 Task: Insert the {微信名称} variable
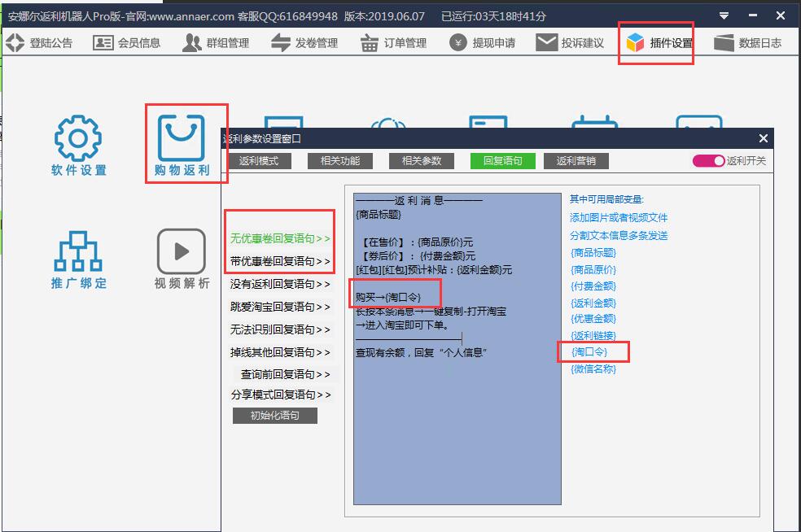[593, 368]
